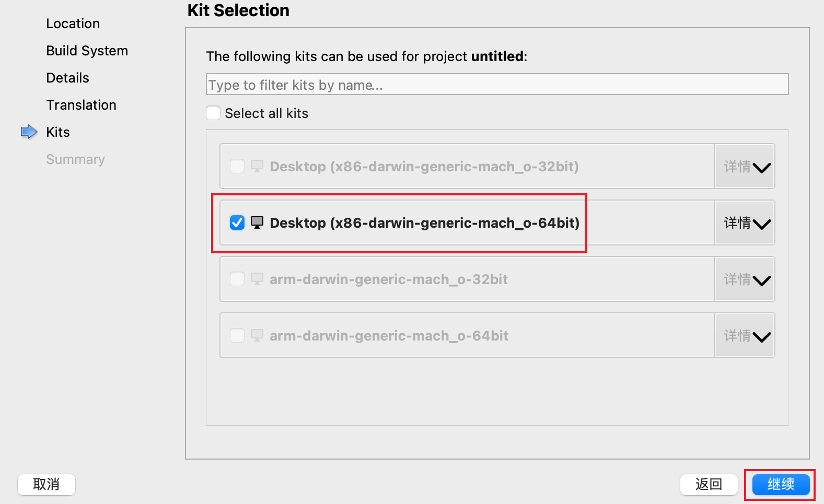Show details of arm-darwin 64bit kit

coord(745,336)
